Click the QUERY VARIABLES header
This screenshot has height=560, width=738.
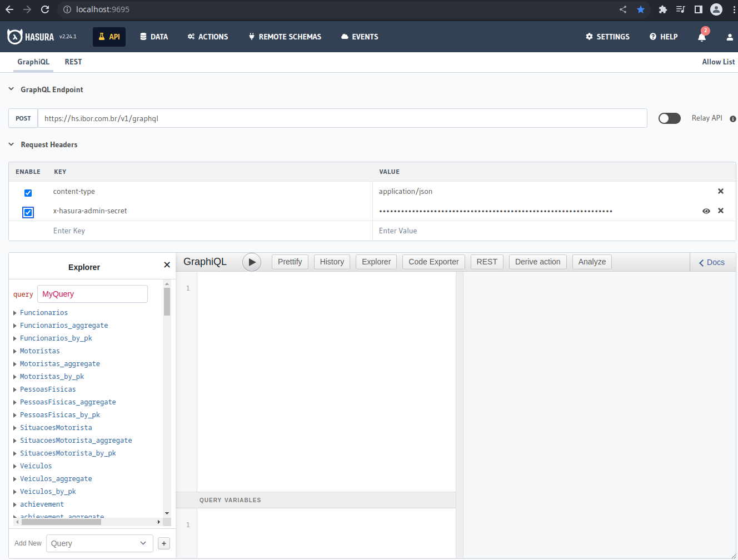[316, 500]
